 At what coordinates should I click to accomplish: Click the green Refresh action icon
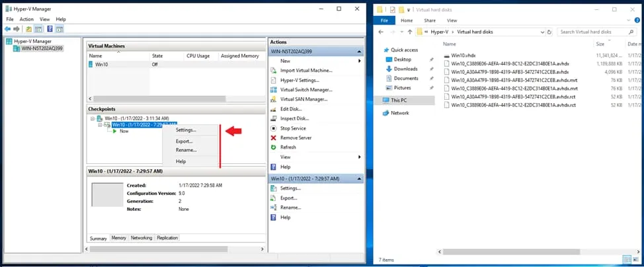click(274, 147)
